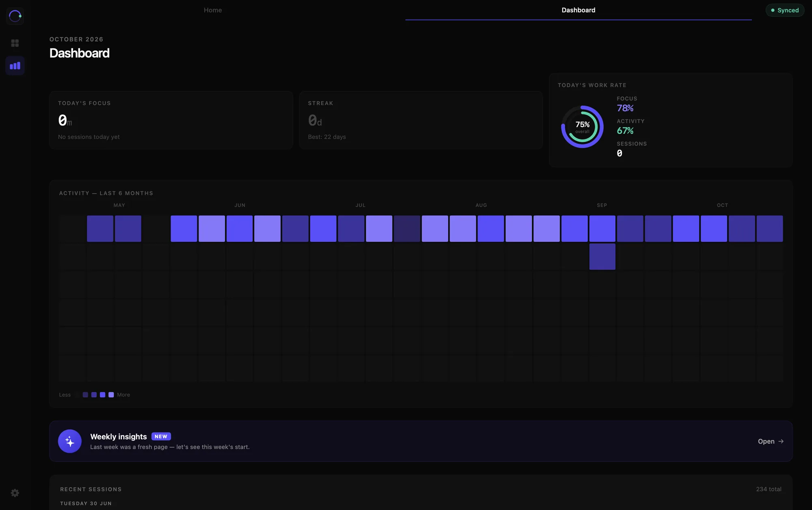The width and height of the screenshot is (812, 510).
Task: Select the Dashboard tab
Action: click(579, 10)
